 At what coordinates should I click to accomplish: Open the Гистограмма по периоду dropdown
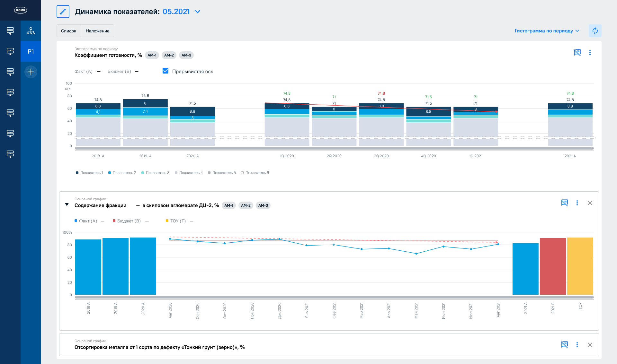547,31
